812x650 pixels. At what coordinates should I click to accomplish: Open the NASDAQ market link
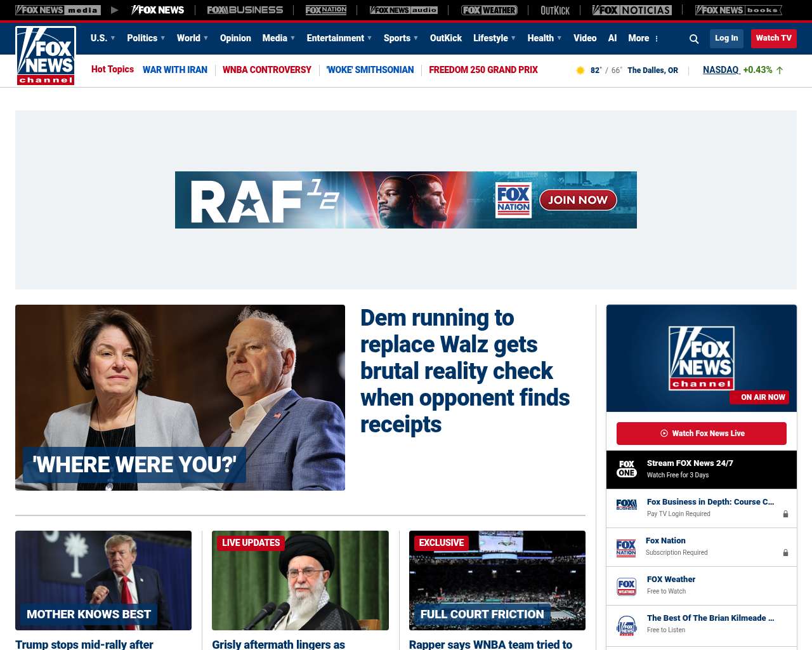721,70
